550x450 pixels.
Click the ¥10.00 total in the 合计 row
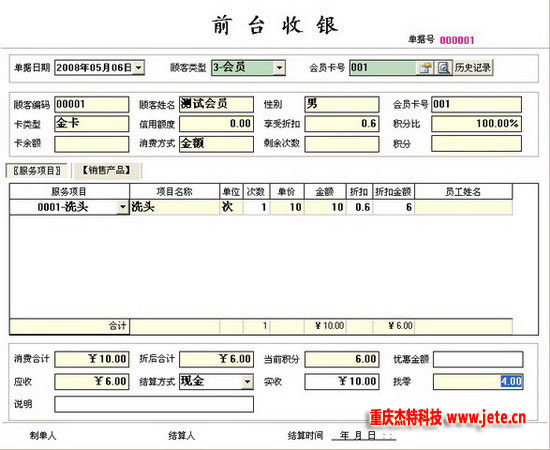click(325, 326)
